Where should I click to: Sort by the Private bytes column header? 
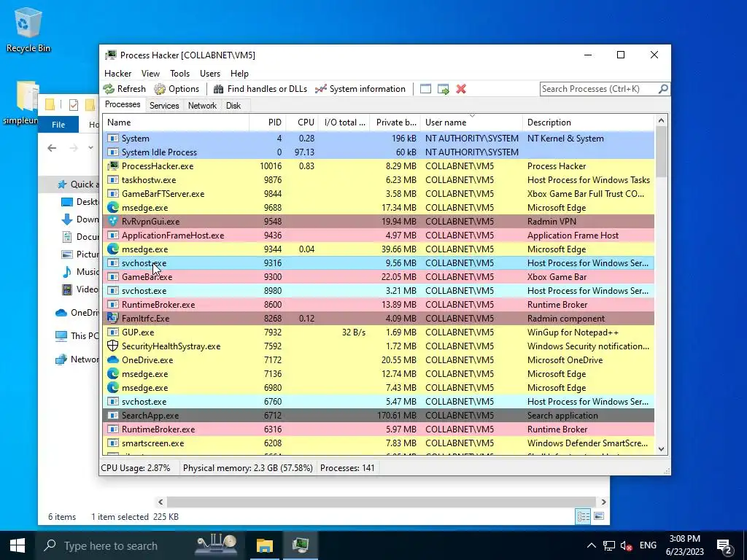[x=395, y=122]
